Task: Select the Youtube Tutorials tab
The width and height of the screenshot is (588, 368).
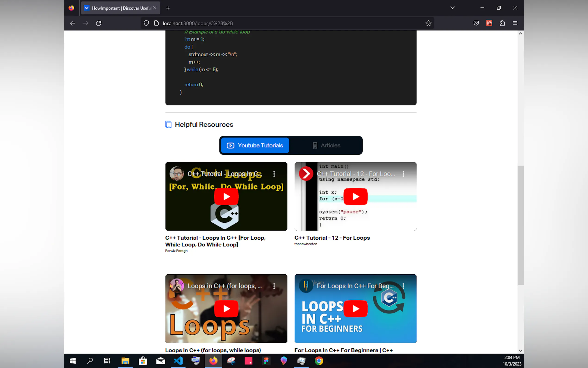Action: [255, 145]
